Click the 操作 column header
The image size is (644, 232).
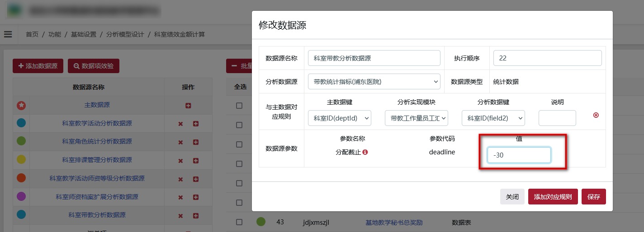[188, 87]
